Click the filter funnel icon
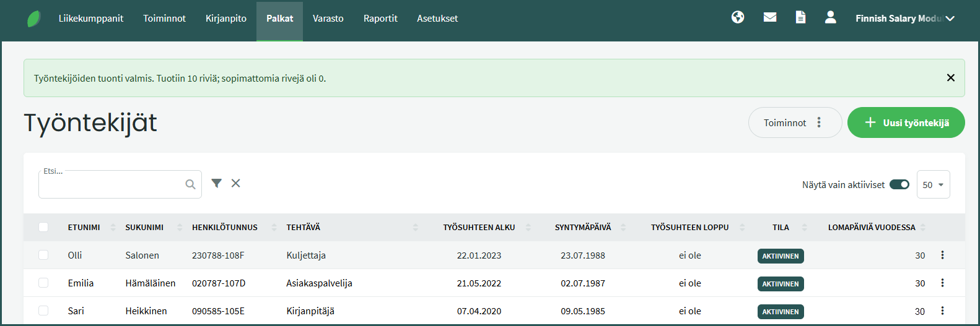 (x=216, y=183)
